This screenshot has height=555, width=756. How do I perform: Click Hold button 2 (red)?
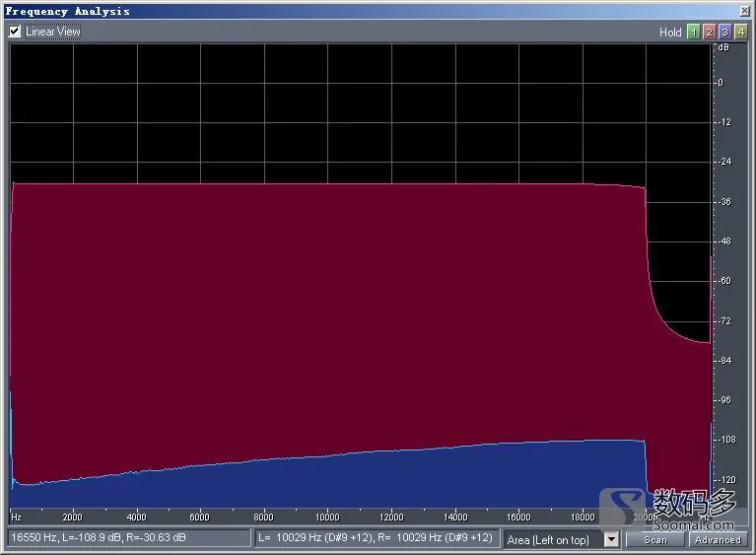click(709, 32)
